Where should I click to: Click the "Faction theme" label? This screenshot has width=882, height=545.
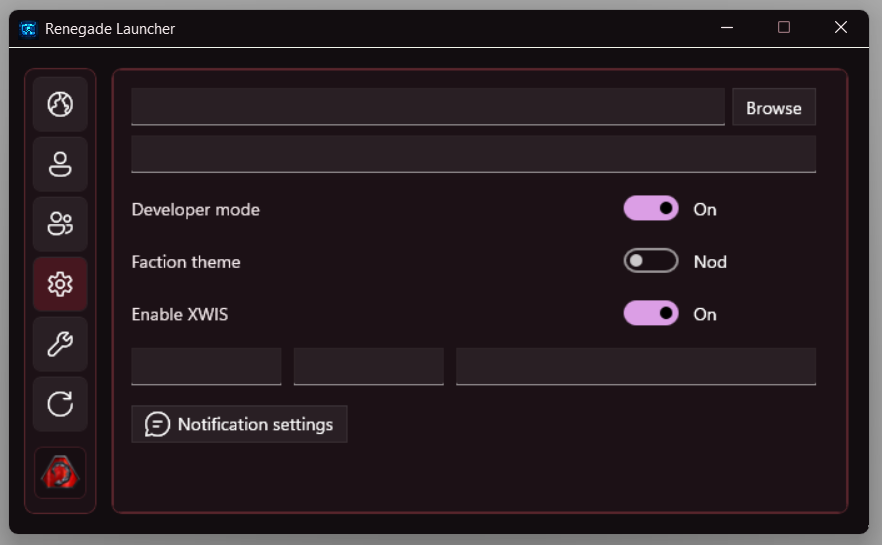pos(186,262)
